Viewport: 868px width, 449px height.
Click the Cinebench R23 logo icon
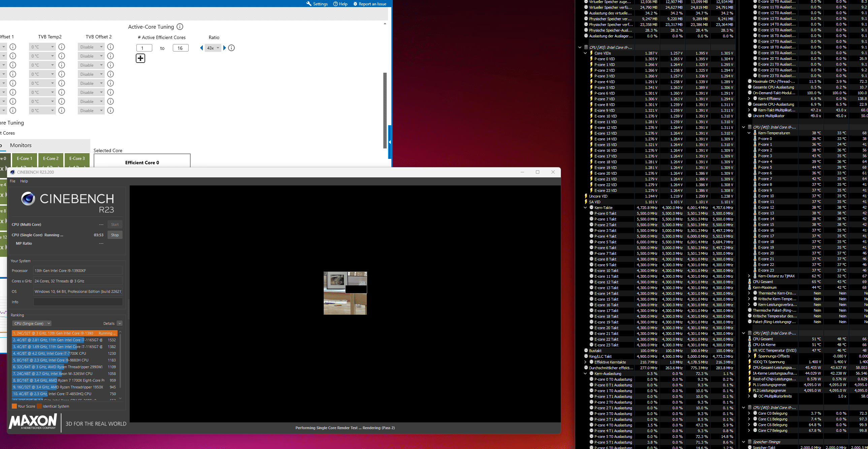click(28, 199)
